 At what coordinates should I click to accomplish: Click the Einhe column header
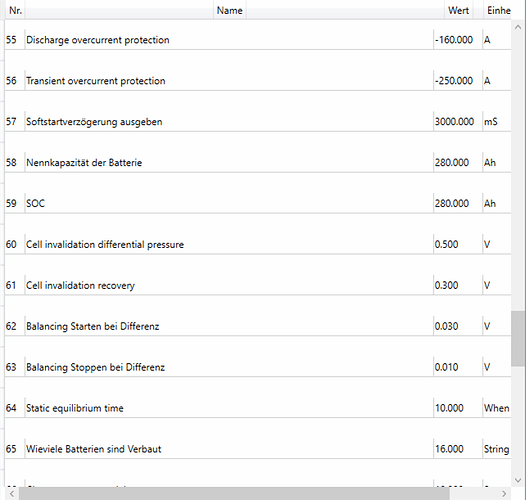tap(498, 11)
